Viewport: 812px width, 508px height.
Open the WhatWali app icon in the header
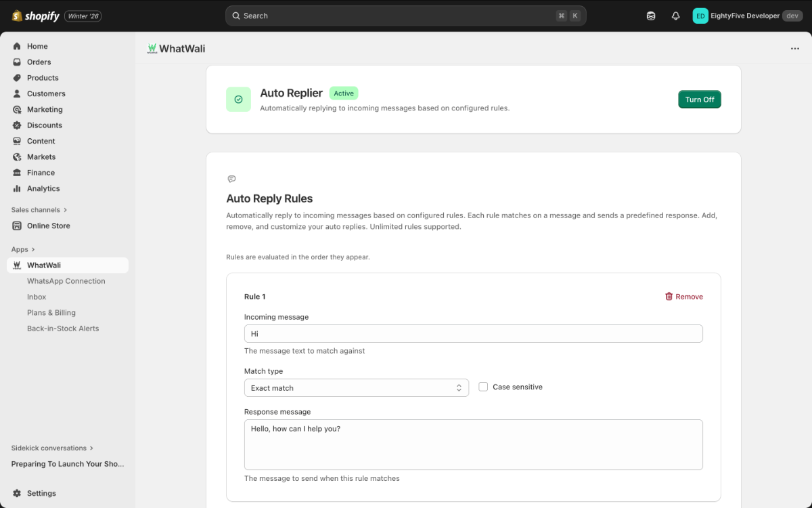pos(153,48)
